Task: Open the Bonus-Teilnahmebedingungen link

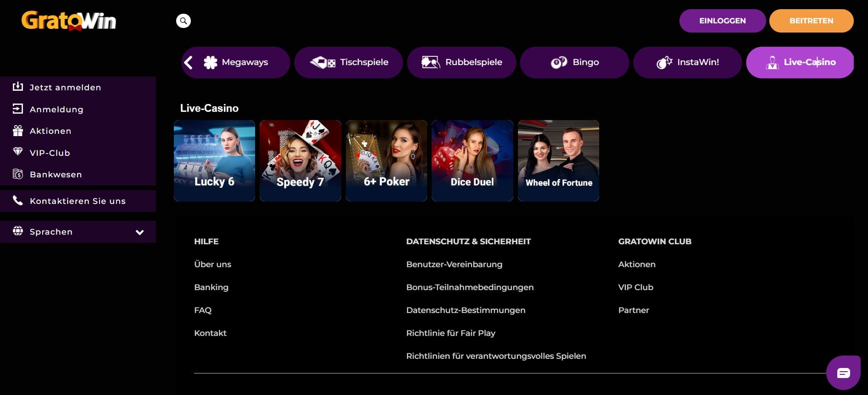Action: point(470,287)
